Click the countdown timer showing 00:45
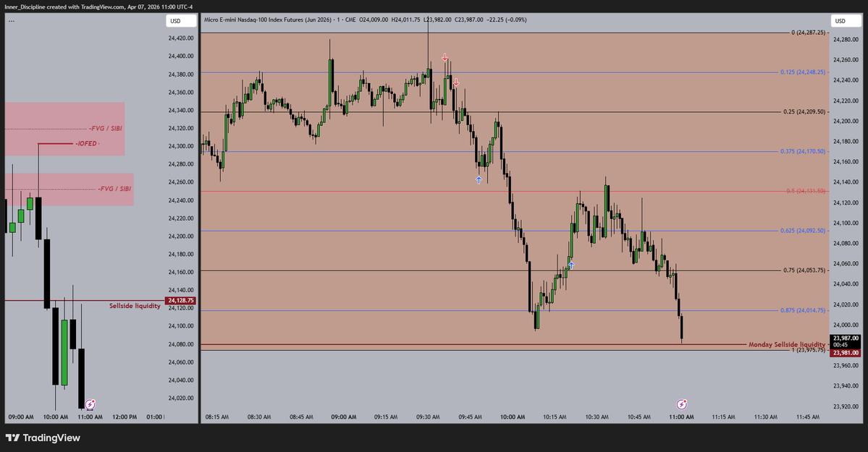 (842, 345)
